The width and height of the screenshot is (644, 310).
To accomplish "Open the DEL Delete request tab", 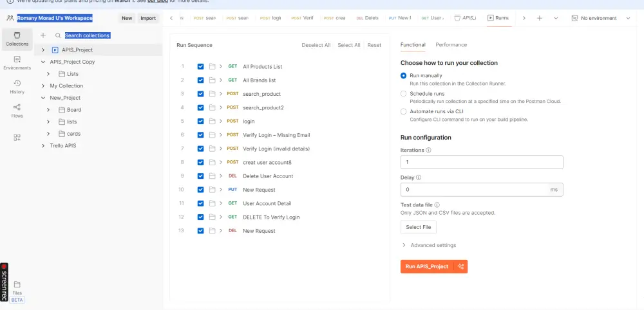I will point(367,18).
